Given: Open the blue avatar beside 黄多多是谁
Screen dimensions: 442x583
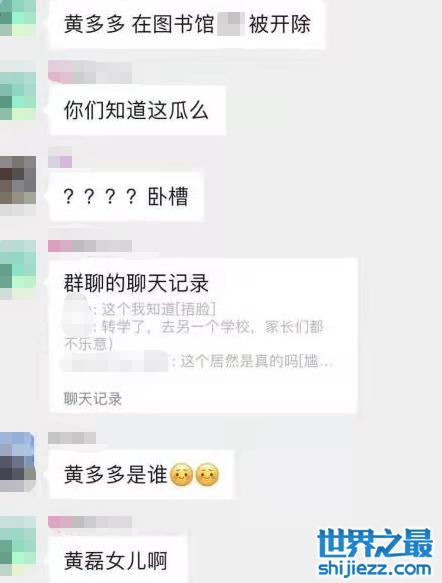Looking at the screenshot, I should pyautogui.click(x=18, y=461).
